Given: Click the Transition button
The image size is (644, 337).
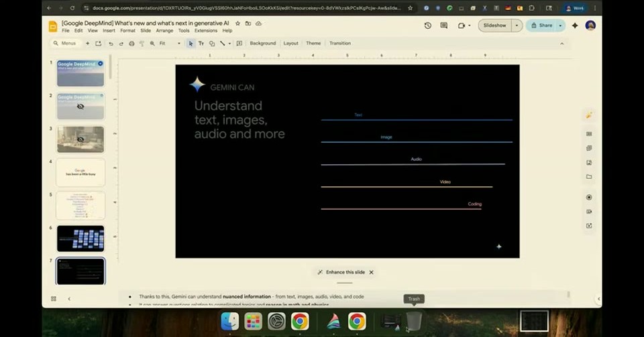Looking at the screenshot, I should 340,44.
